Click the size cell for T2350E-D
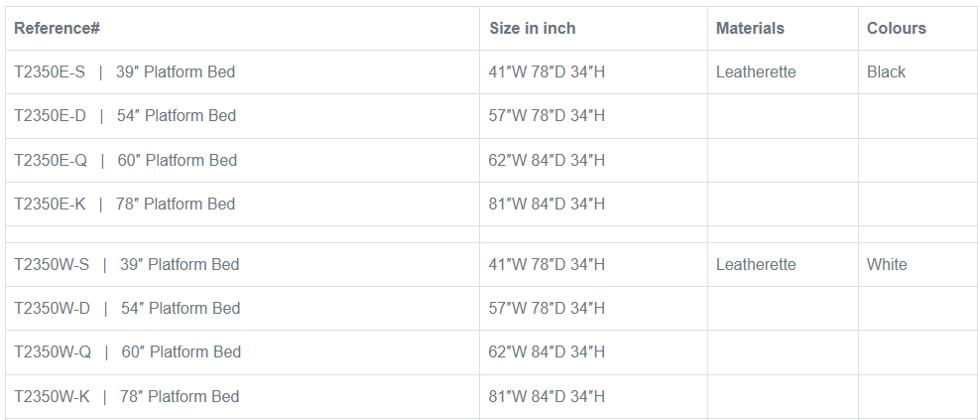This screenshot has height=420, width=980. (x=547, y=115)
